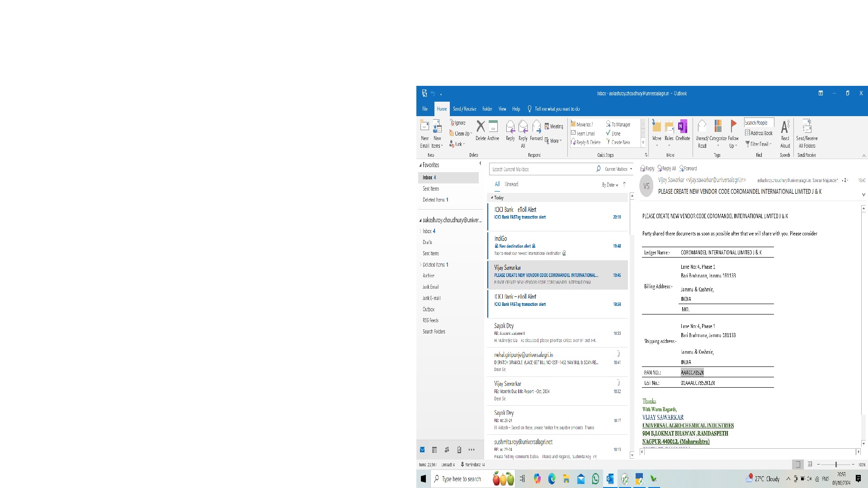
Task: Open the Current Mailbox scope dropdown
Action: click(x=618, y=169)
